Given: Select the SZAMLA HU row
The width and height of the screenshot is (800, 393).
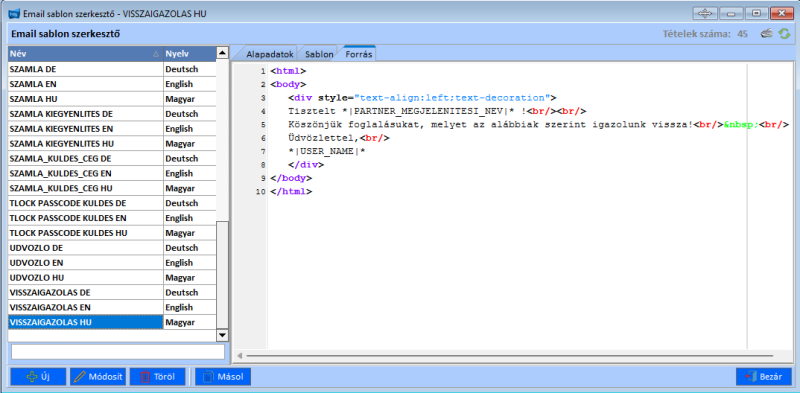Looking at the screenshot, I should [x=112, y=99].
